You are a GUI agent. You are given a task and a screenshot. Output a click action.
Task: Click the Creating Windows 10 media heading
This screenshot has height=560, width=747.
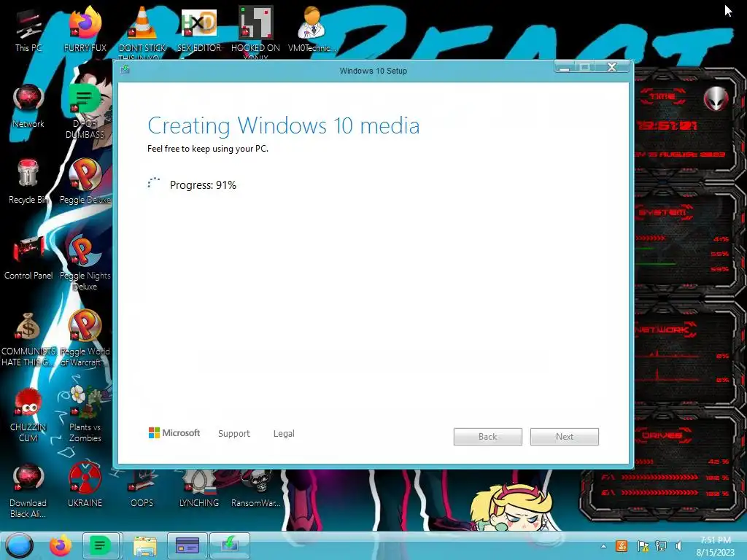click(x=284, y=126)
